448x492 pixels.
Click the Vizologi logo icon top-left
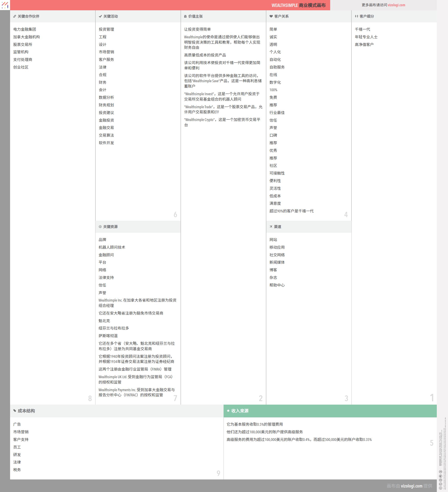5,5
